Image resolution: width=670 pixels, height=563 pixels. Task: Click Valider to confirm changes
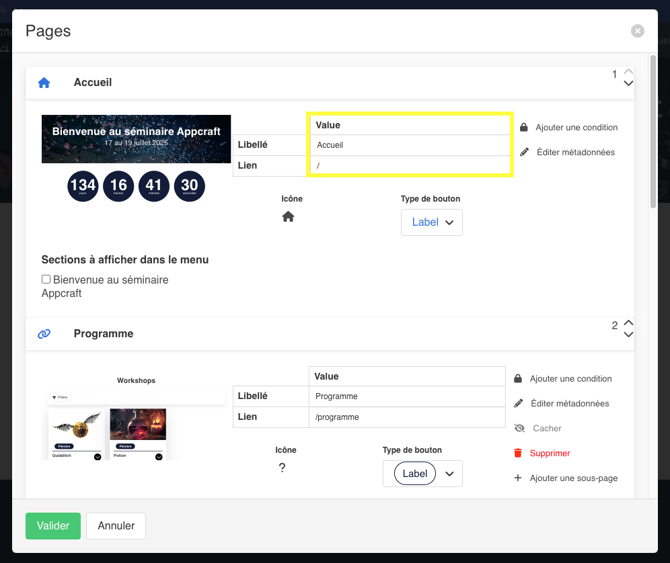[53, 526]
